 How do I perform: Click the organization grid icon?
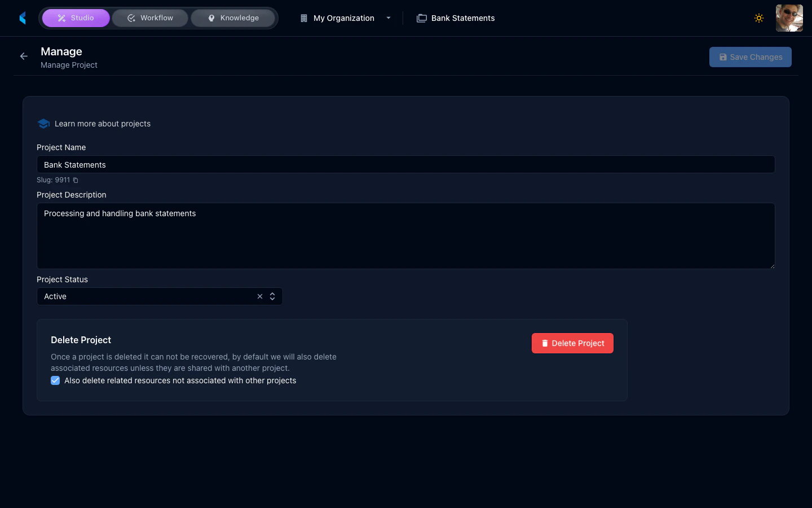[x=303, y=17]
